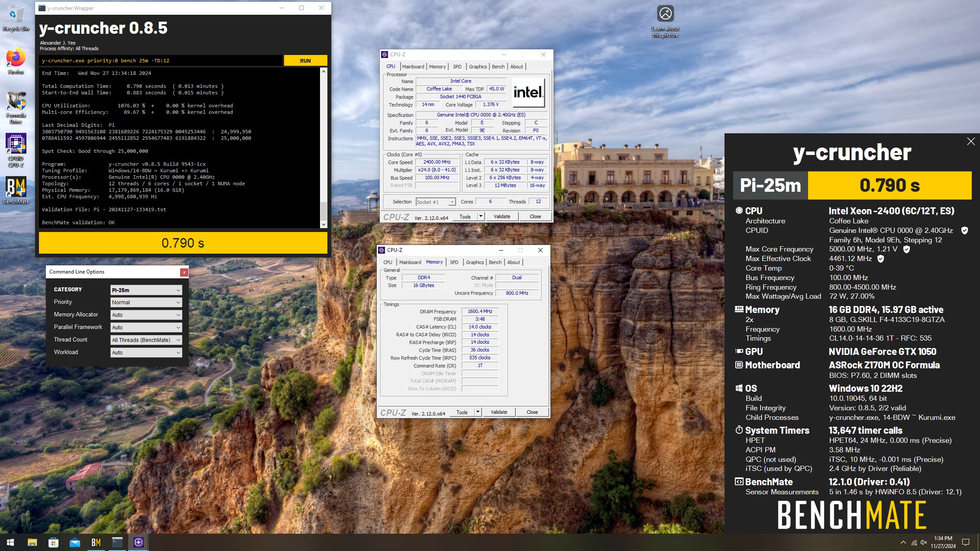Open the Thread Count dropdown
This screenshot has height=551, width=980.
point(146,340)
